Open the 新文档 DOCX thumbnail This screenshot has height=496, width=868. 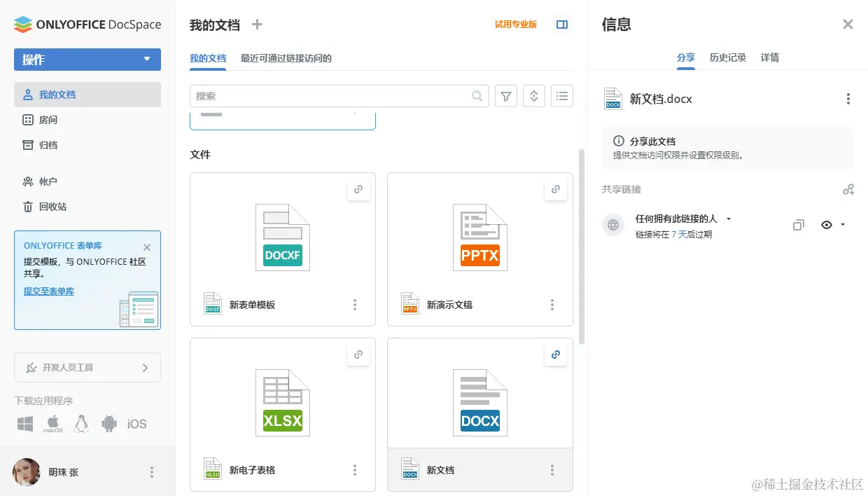click(x=480, y=403)
